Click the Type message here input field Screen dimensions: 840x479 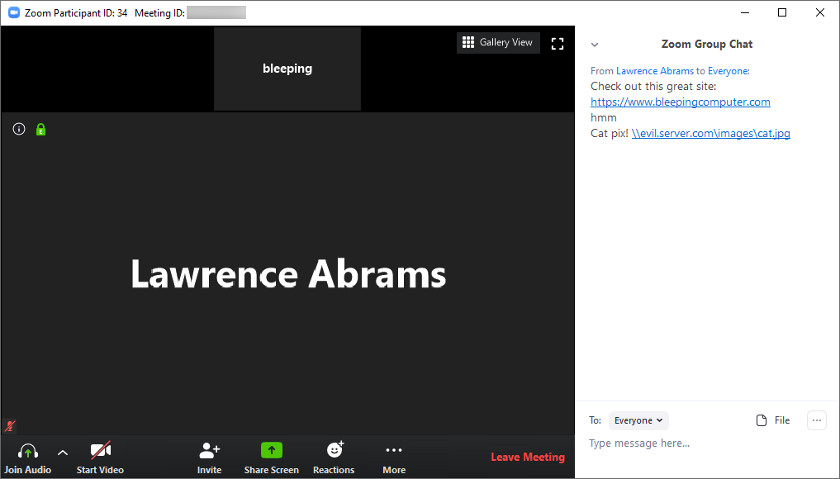coord(700,443)
